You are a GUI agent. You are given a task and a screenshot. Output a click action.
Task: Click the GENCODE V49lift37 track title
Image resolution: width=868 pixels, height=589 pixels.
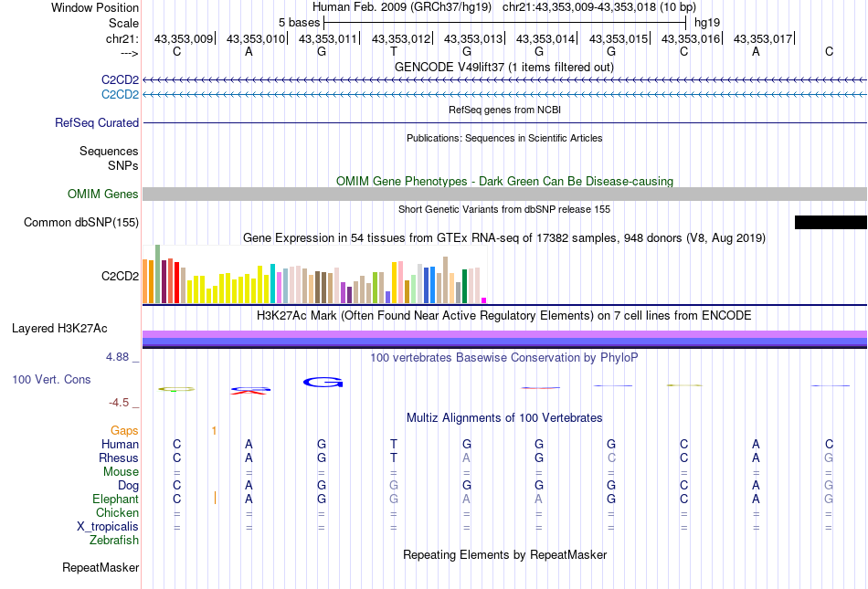click(504, 67)
